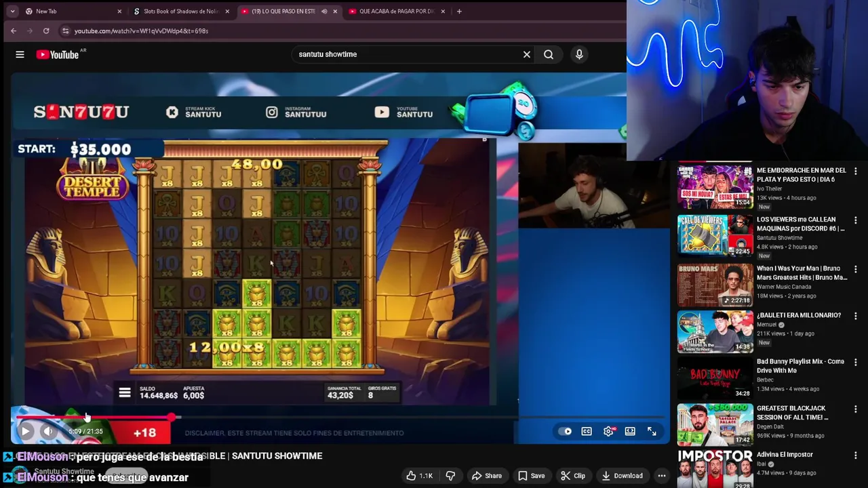Open the slot game menu icon
This screenshot has width=868, height=488.
pos(125,392)
